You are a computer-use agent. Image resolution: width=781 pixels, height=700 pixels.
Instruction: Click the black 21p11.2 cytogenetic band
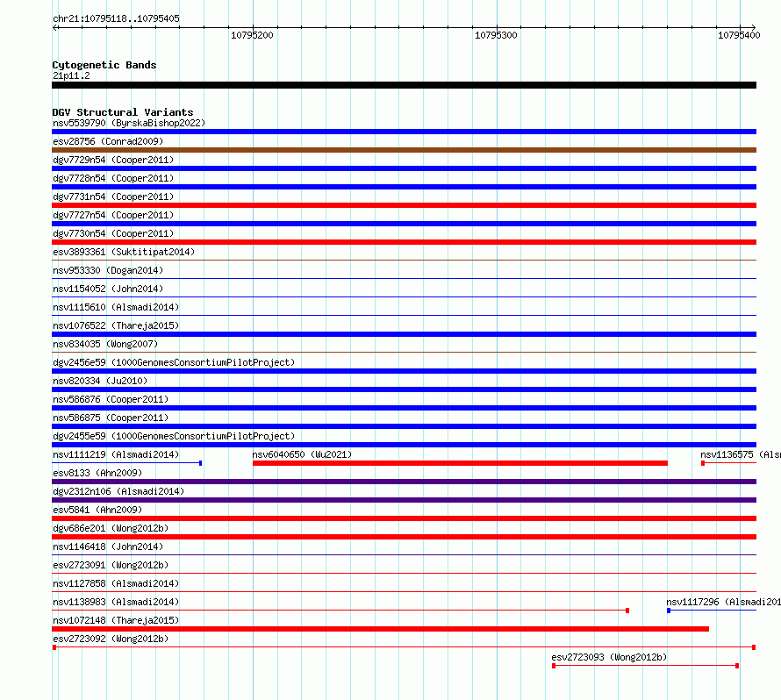pyautogui.click(x=404, y=85)
